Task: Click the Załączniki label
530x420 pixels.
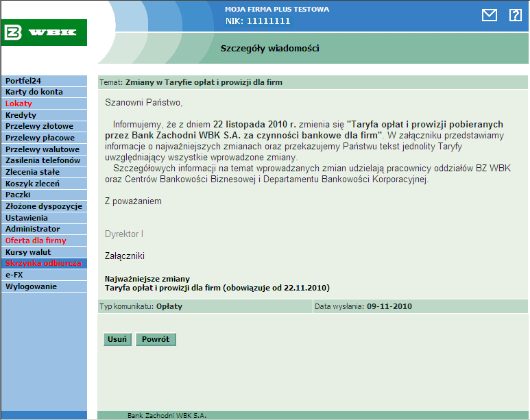Action: (x=125, y=256)
